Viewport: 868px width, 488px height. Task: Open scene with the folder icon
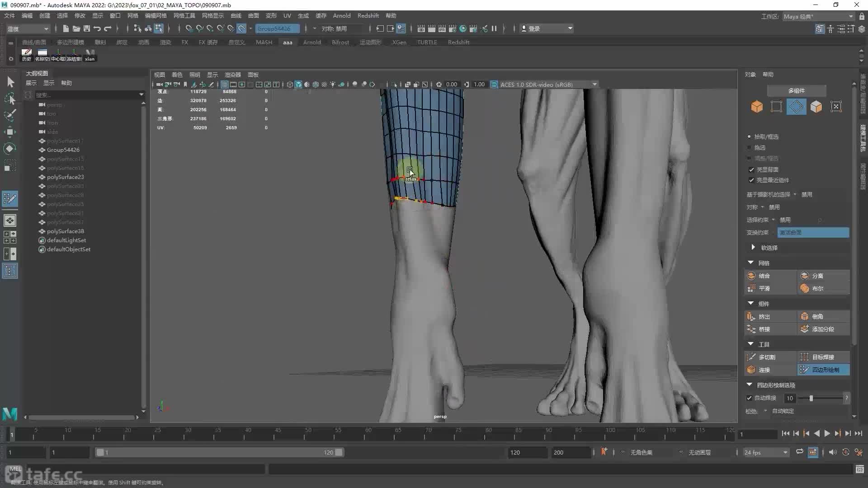click(x=76, y=28)
